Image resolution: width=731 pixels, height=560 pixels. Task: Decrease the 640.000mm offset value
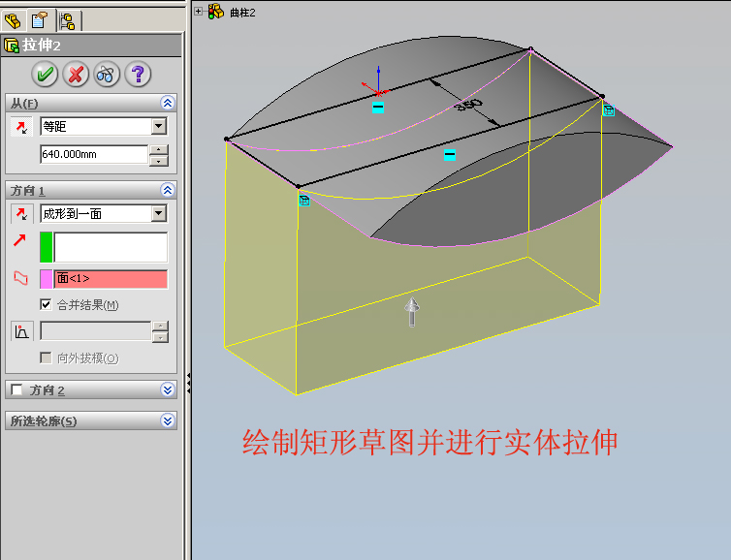pyautogui.click(x=159, y=161)
